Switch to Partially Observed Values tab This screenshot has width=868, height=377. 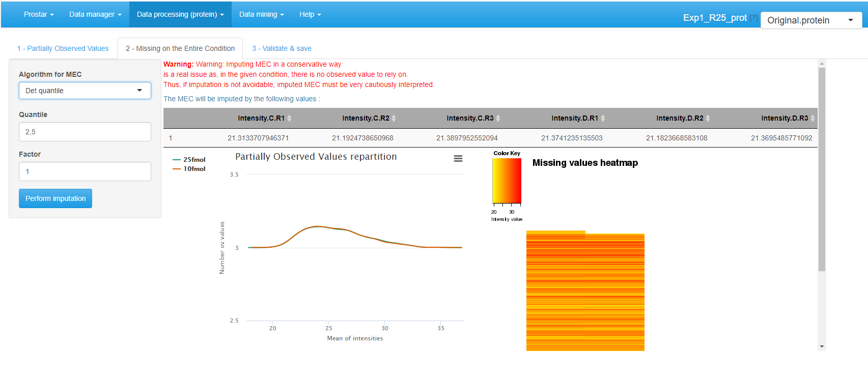pos(63,48)
